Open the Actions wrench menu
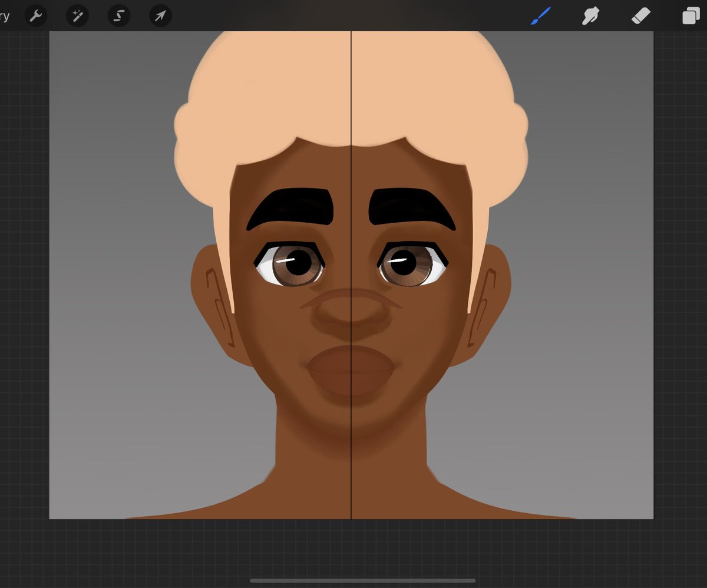Viewport: 707px width, 588px height. [37, 16]
